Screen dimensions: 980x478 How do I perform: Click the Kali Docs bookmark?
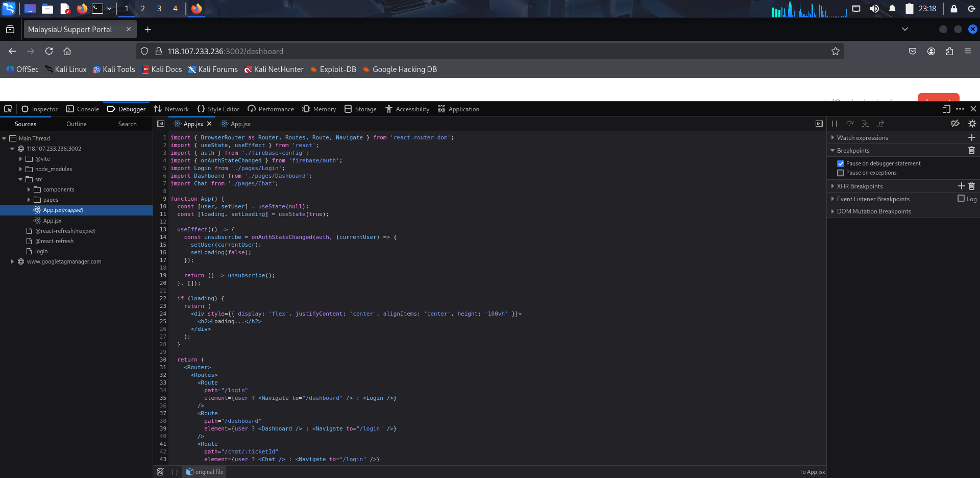tap(162, 69)
